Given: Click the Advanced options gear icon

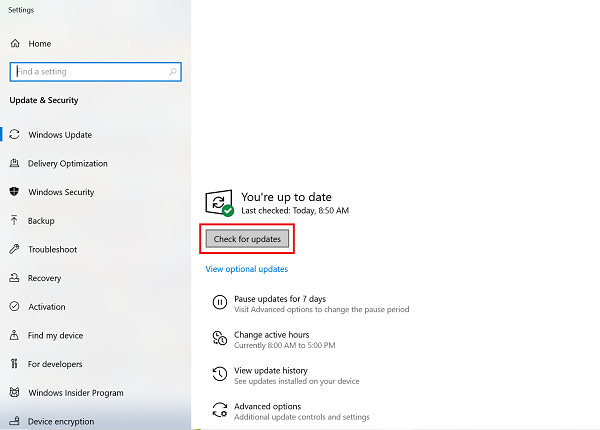Looking at the screenshot, I should (219, 410).
